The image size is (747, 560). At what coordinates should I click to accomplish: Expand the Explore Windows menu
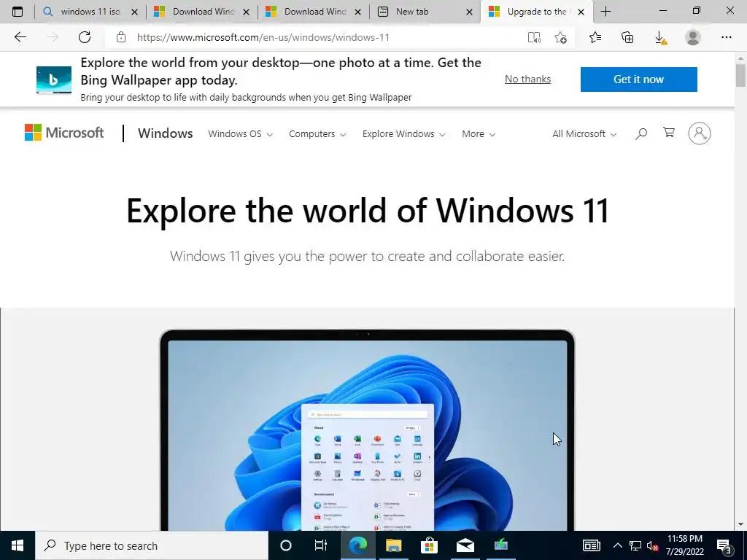click(404, 134)
